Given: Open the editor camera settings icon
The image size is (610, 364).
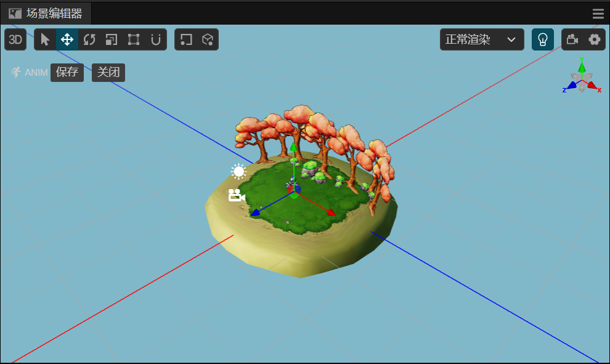Looking at the screenshot, I should 572,39.
